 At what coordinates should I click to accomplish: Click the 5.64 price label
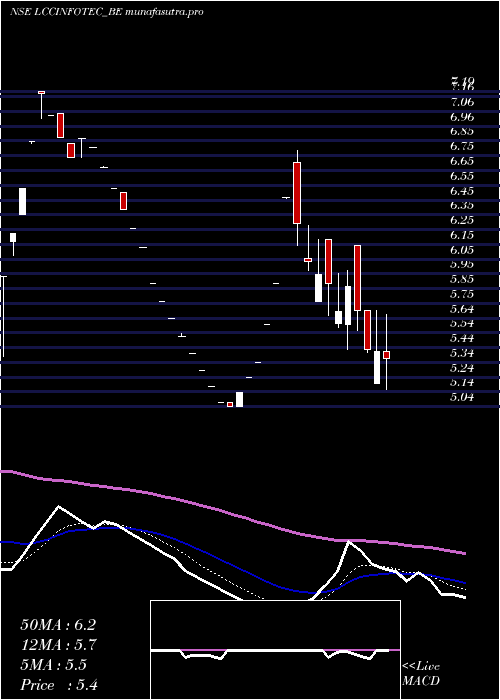(462, 308)
